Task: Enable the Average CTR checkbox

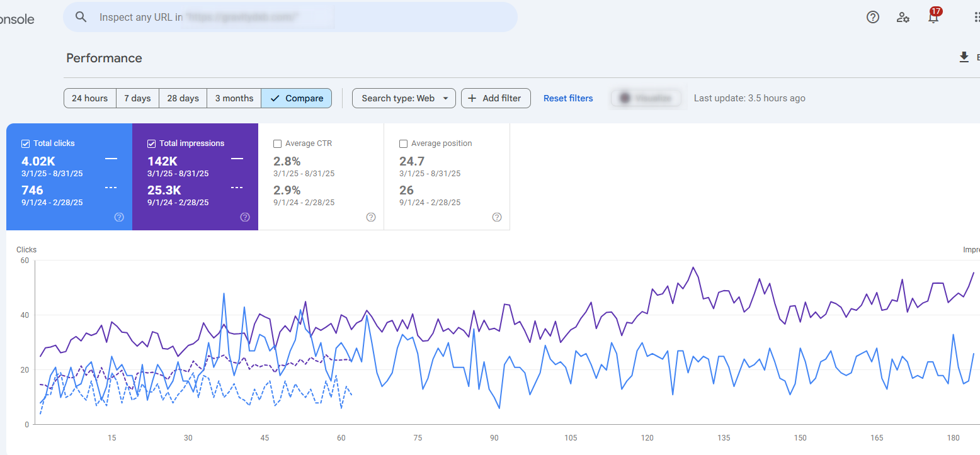Action: coord(278,143)
